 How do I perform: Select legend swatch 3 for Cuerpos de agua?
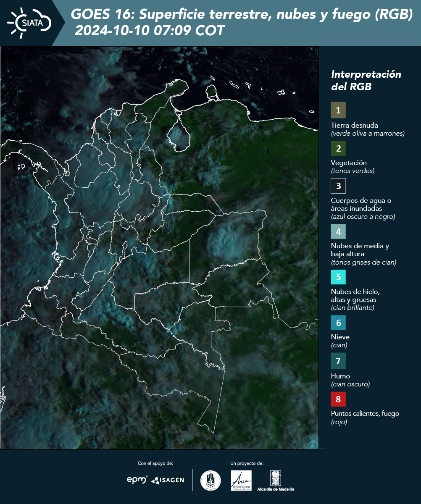338,185
